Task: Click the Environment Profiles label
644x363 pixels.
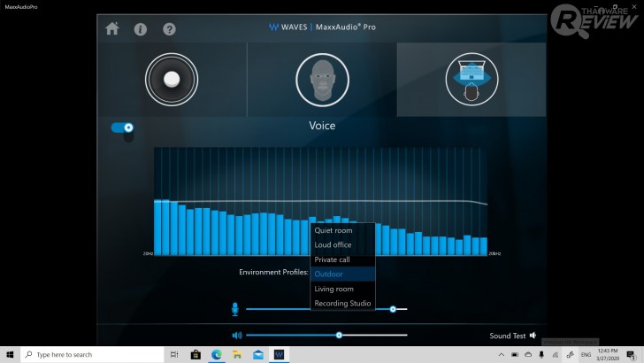Action: (x=273, y=272)
